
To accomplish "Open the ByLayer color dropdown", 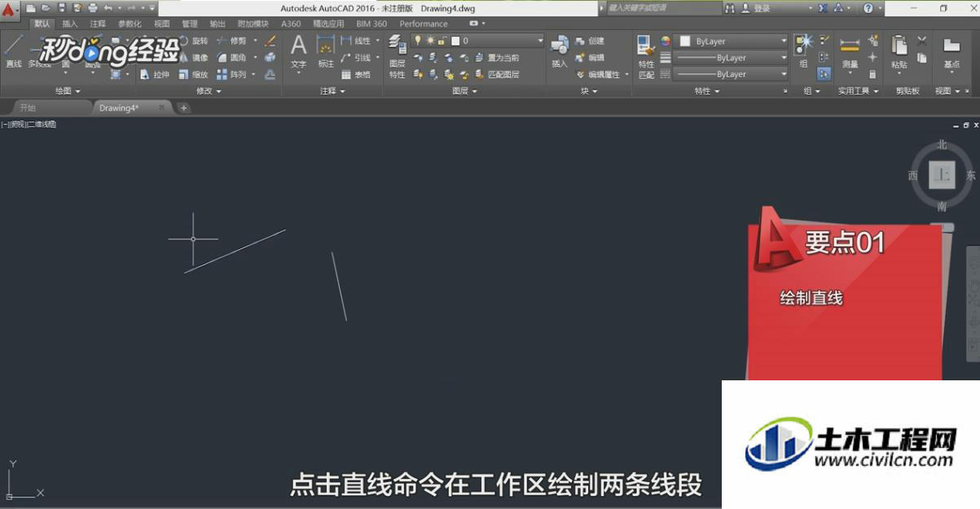I will click(732, 41).
